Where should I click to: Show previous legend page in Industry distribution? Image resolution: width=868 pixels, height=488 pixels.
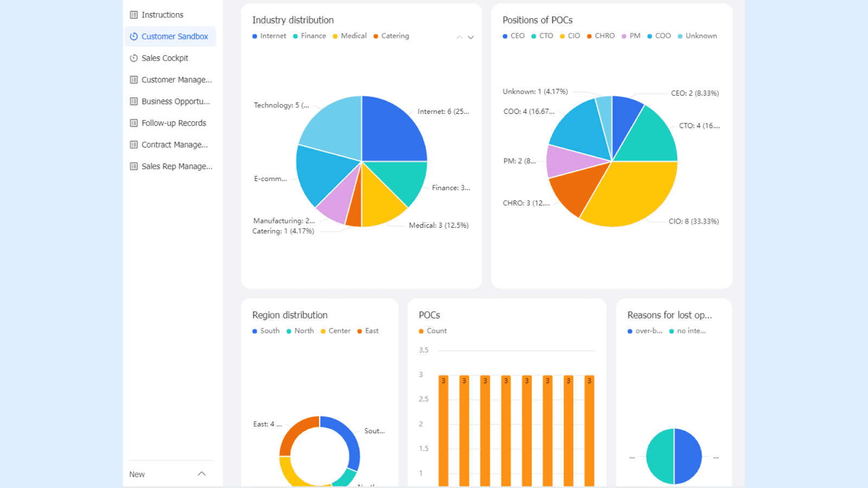point(459,37)
